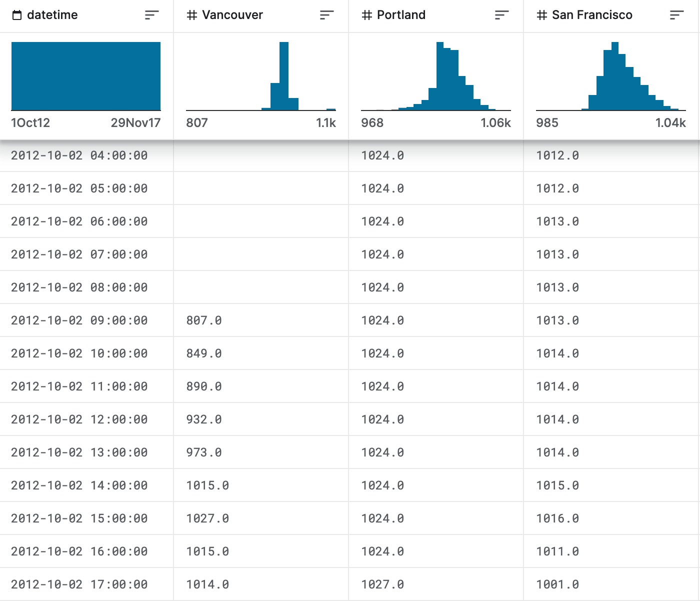The image size is (700, 601).
Task: Click the hash icon beside San Francisco
Action: (x=542, y=15)
